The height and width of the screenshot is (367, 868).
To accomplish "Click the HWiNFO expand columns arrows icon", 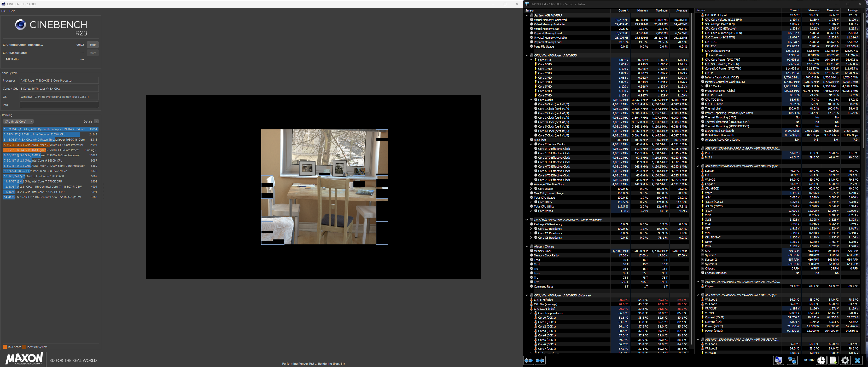I will [x=528, y=360].
